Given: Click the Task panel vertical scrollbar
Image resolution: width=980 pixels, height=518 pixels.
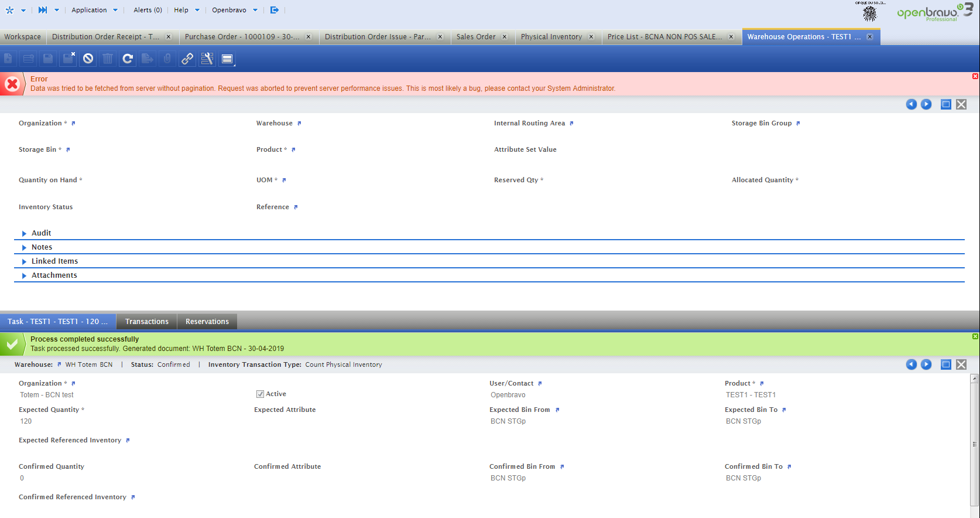Looking at the screenshot, I should pos(974,444).
